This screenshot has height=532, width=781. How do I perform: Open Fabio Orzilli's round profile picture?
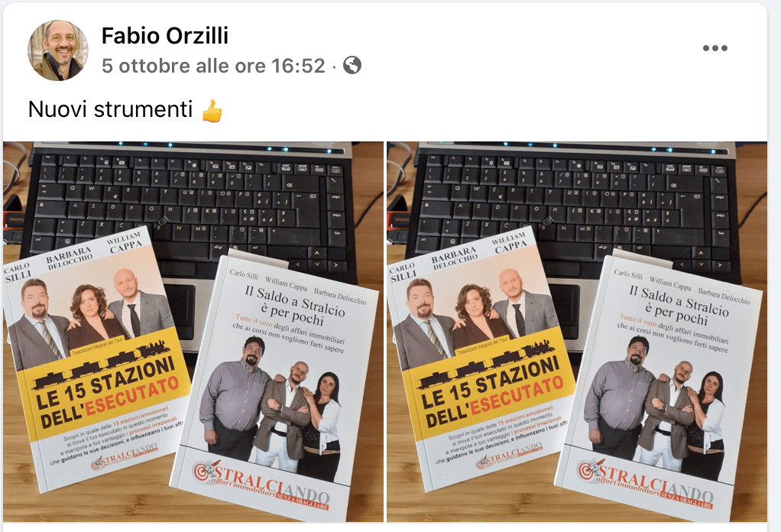point(58,50)
